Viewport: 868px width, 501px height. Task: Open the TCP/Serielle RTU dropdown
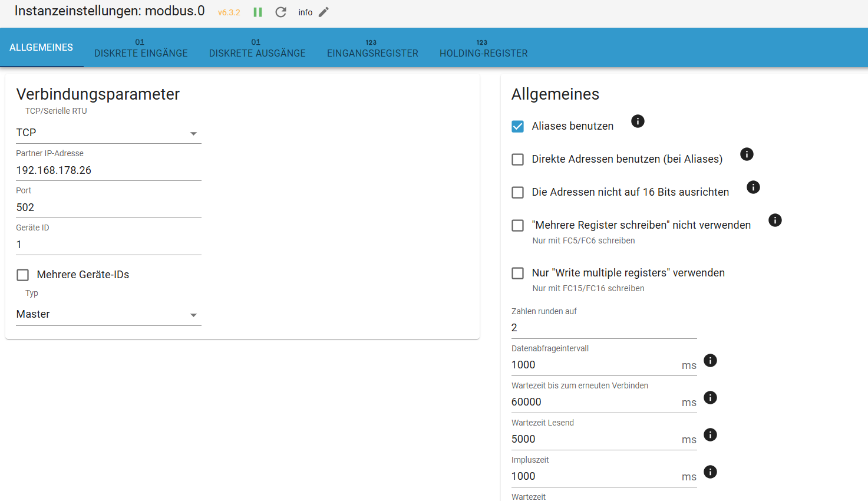[x=109, y=133]
